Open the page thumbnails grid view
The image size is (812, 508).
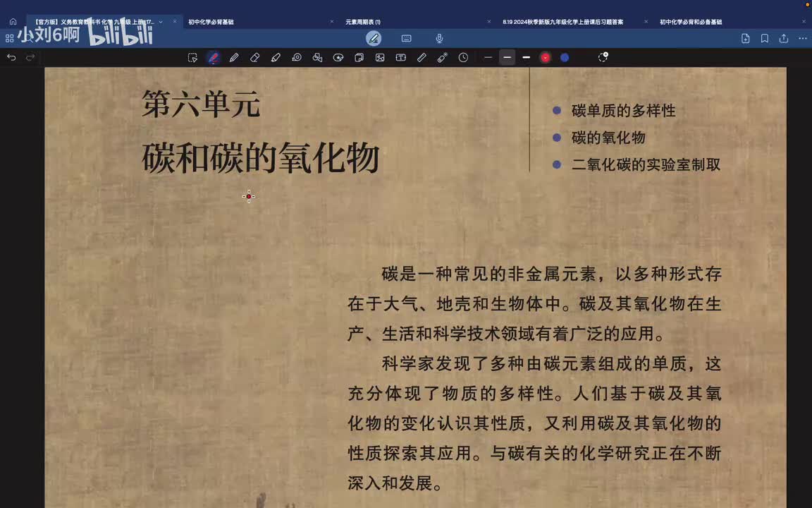(x=9, y=38)
